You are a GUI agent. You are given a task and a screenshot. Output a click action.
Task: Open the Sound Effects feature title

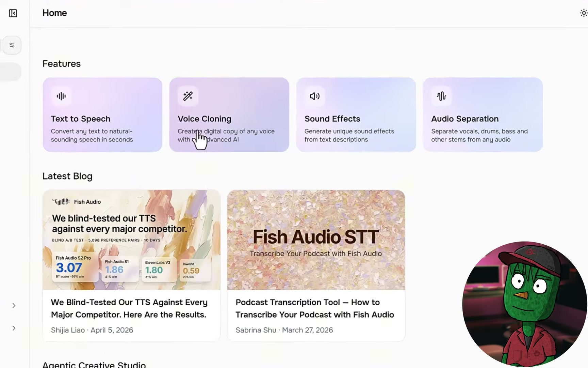332,119
